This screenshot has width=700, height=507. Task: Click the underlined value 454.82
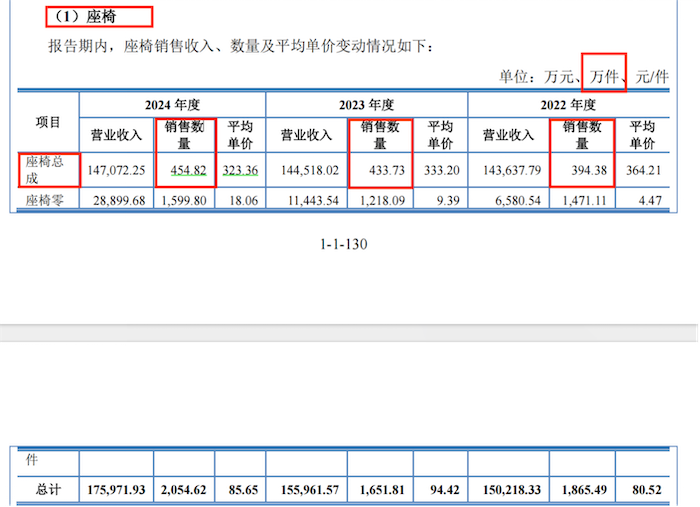tap(188, 170)
